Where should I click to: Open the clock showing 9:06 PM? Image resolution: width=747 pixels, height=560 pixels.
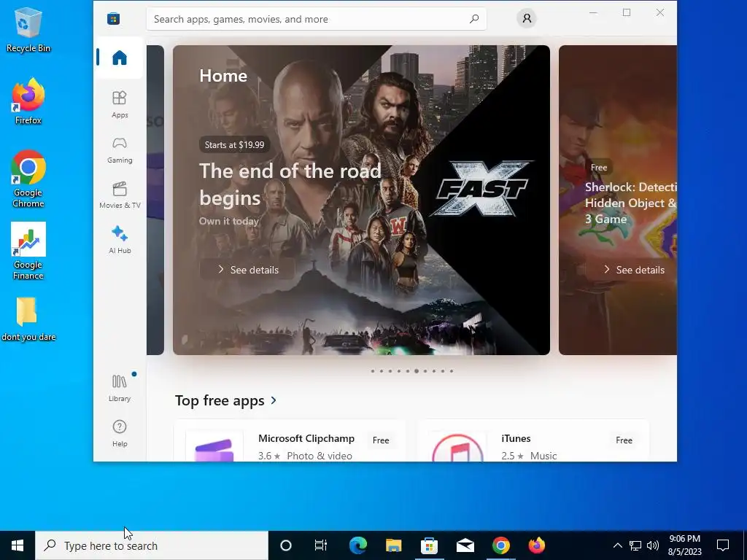click(684, 545)
